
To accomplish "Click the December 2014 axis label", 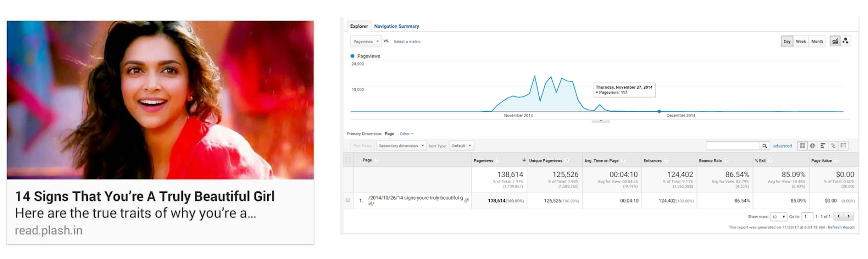I will pyautogui.click(x=681, y=116).
